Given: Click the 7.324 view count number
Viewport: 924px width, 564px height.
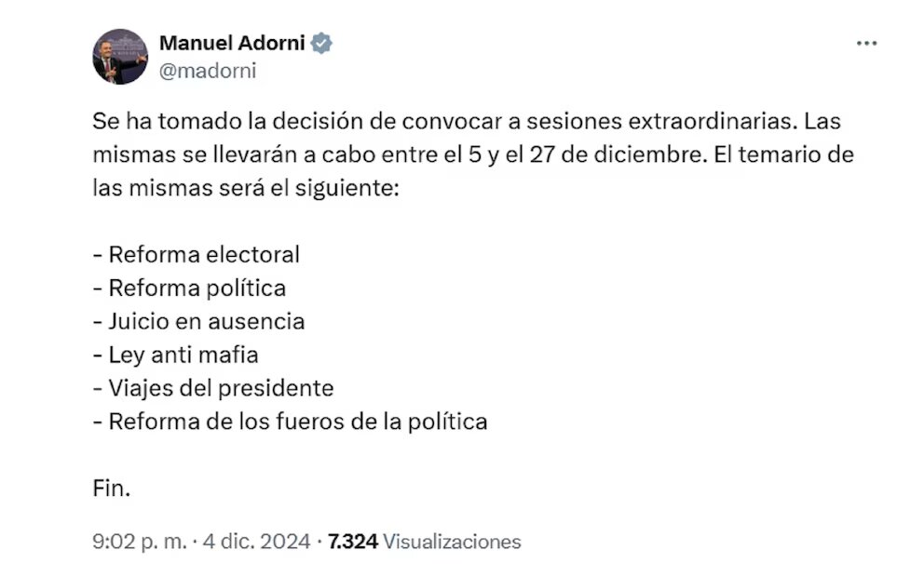Looking at the screenshot, I should point(353,541).
